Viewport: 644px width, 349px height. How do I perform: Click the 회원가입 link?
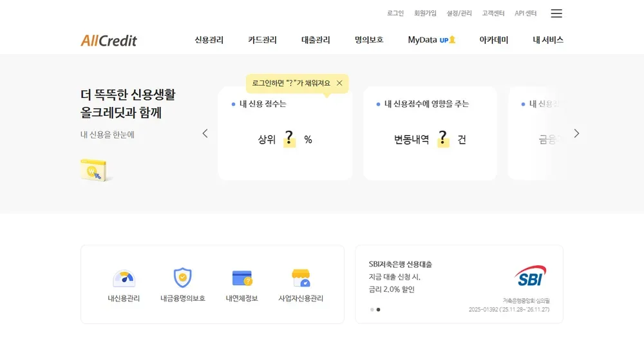(x=425, y=13)
